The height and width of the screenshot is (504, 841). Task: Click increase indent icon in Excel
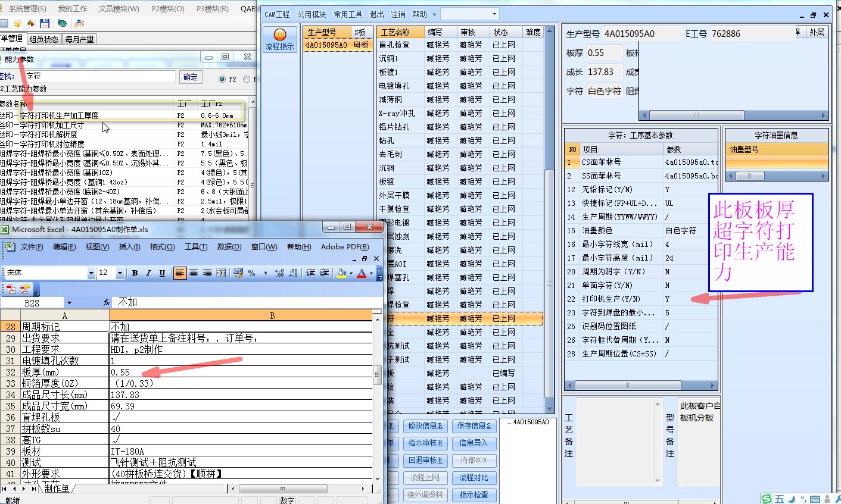[325, 273]
